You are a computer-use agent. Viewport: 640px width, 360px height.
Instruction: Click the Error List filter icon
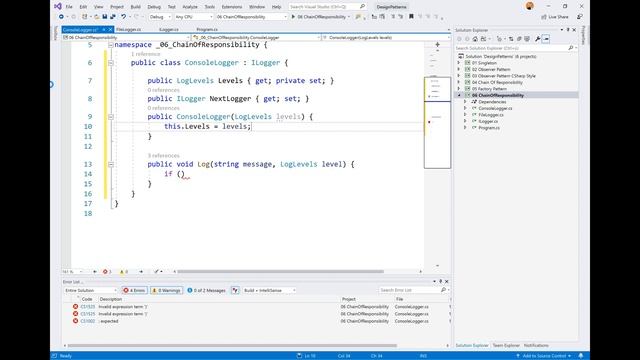[235, 290]
